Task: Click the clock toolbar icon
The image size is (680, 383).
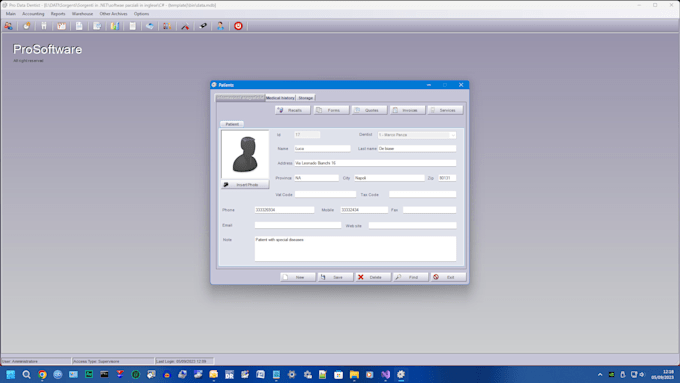Action: (x=26, y=26)
